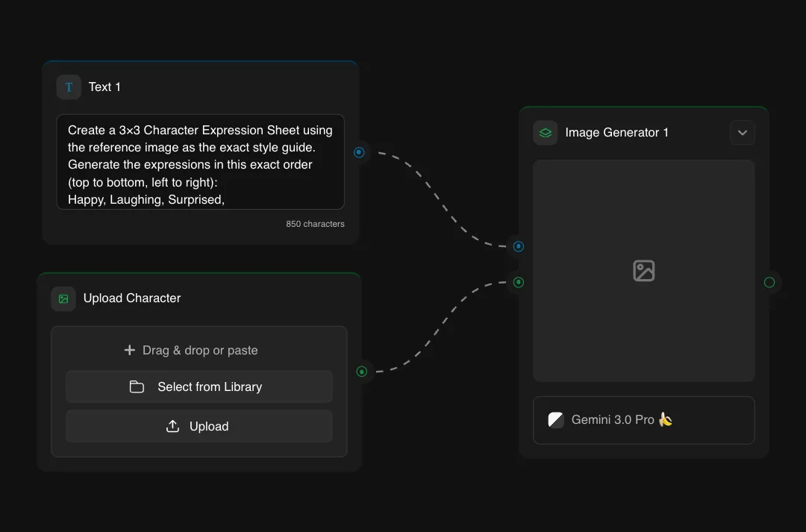Image resolution: width=806 pixels, height=532 pixels.
Task: Click the Image Generator green image input port
Action: tap(519, 282)
